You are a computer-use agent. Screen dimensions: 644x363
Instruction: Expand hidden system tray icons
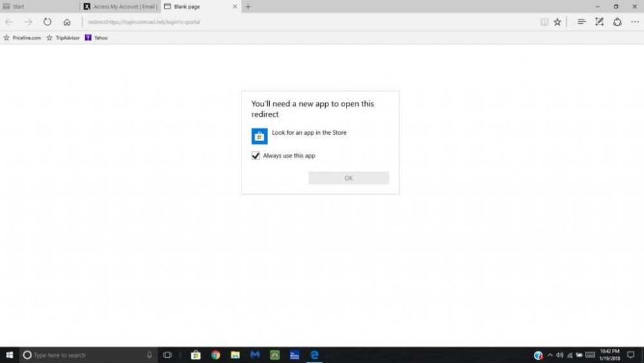(x=550, y=355)
